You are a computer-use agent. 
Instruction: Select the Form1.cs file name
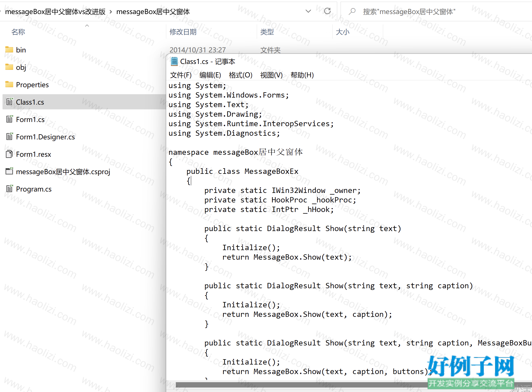(x=30, y=119)
